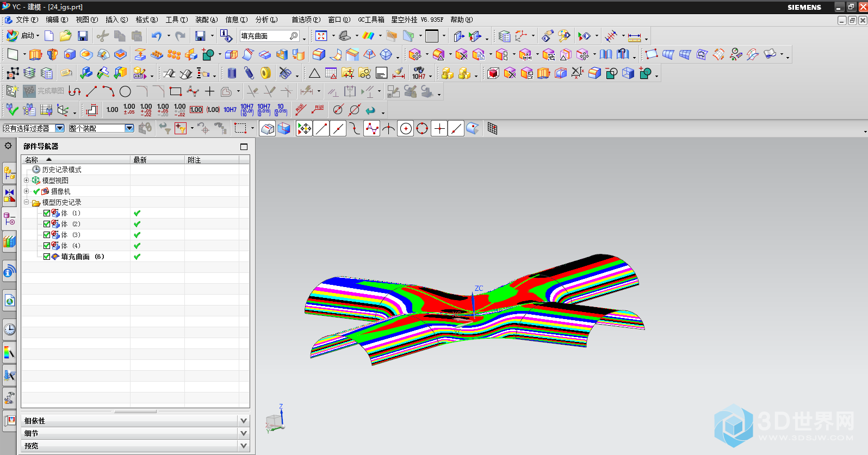Screen dimensions: 868x455
Task: Open the 视图 menu
Action: click(x=86, y=20)
